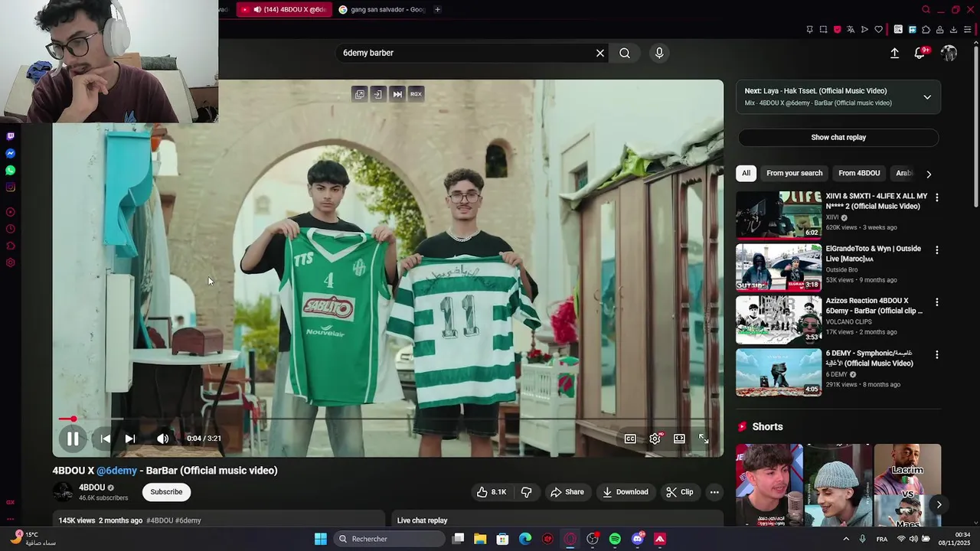Select the From 4BDOU chip
This screenshot has width=980, height=551.
(859, 173)
